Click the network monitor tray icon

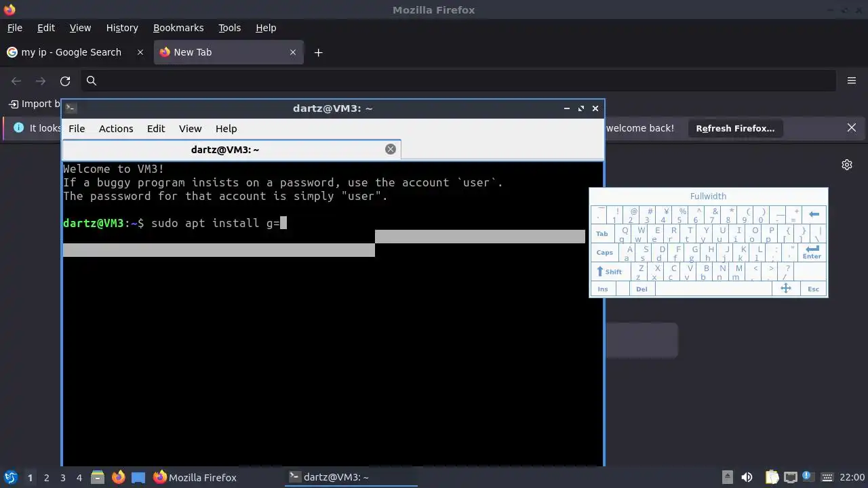tap(790, 477)
